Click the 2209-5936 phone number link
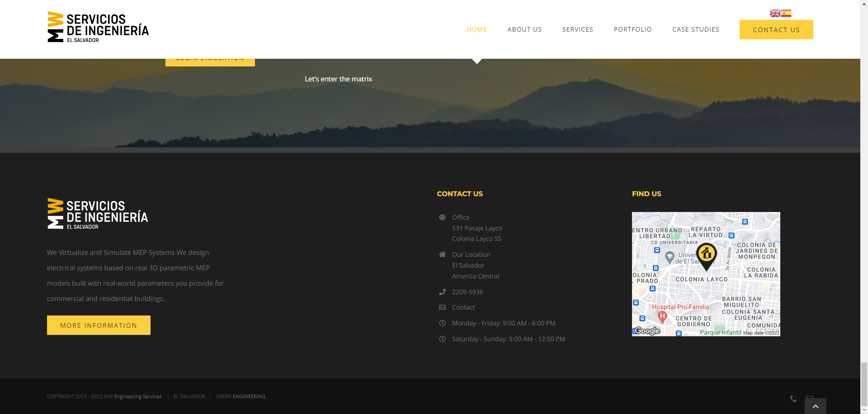Viewport: 868px width, 414px height. click(467, 292)
